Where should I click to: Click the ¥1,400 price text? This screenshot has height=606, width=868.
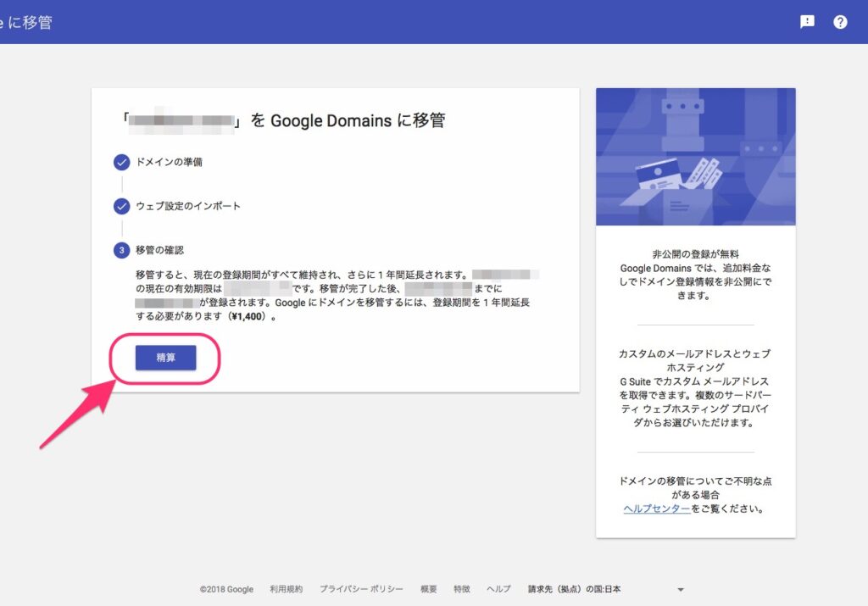(247, 316)
